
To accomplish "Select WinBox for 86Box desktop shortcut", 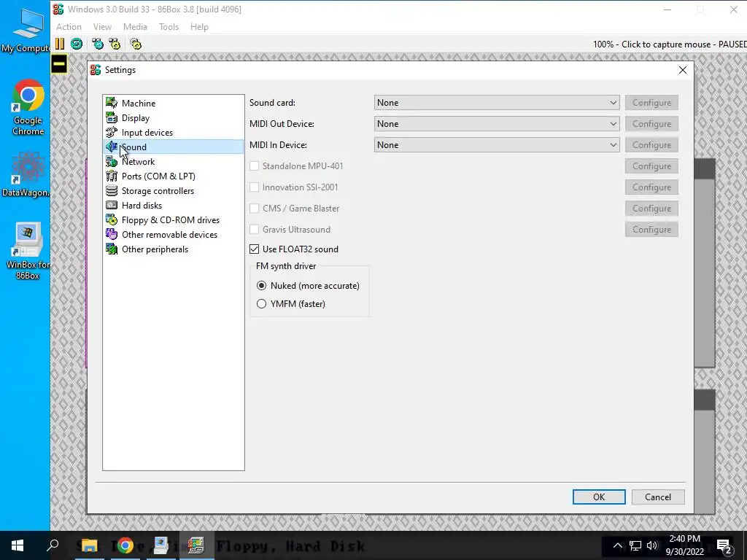I will coord(28,251).
